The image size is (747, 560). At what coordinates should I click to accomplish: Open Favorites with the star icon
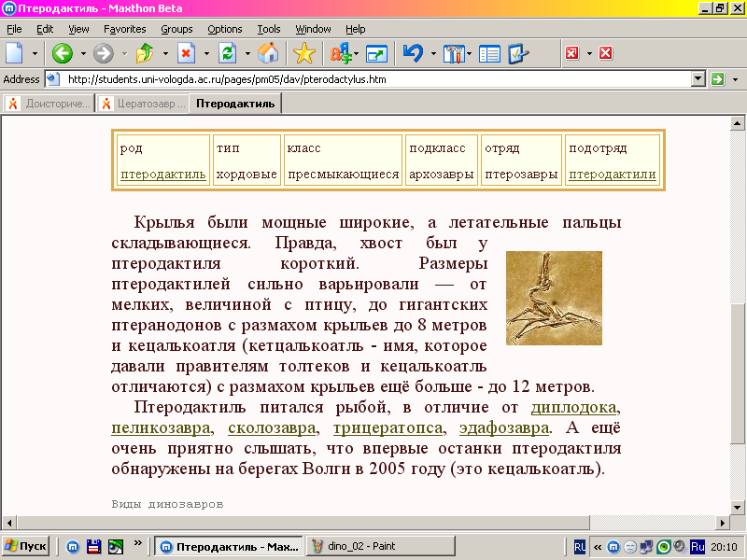pyautogui.click(x=304, y=53)
